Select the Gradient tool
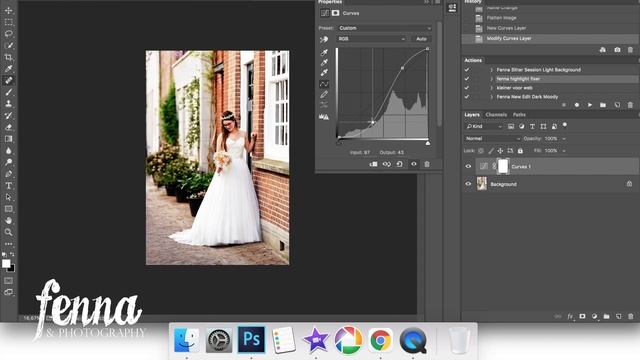Image resolution: width=640 pixels, height=360 pixels. pos(9,139)
